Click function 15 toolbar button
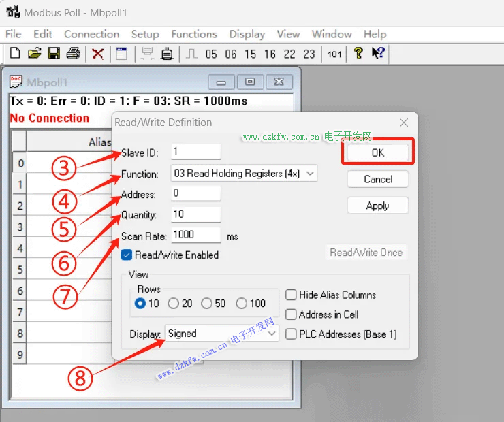 251,54
